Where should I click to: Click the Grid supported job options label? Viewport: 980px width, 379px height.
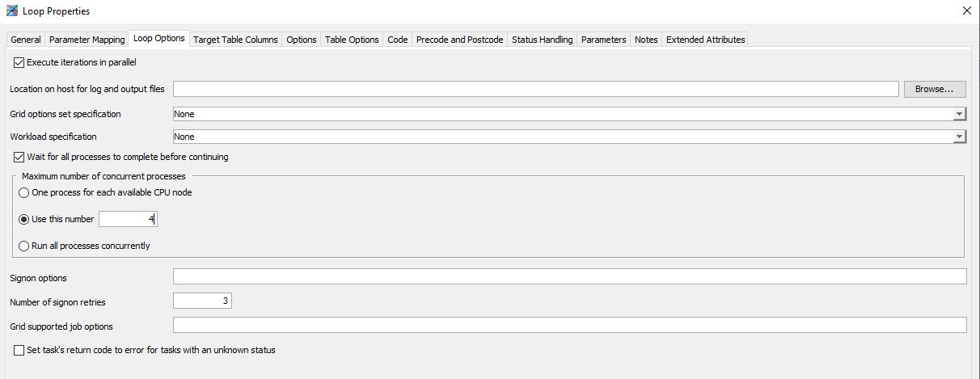click(61, 326)
